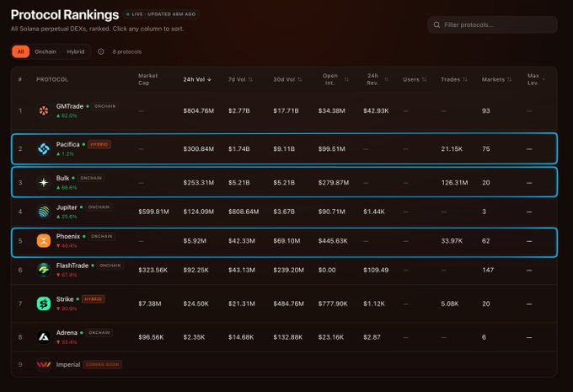Screen dimensions: 573x392
Task: Click the Market Cap column header
Action: point(147,79)
